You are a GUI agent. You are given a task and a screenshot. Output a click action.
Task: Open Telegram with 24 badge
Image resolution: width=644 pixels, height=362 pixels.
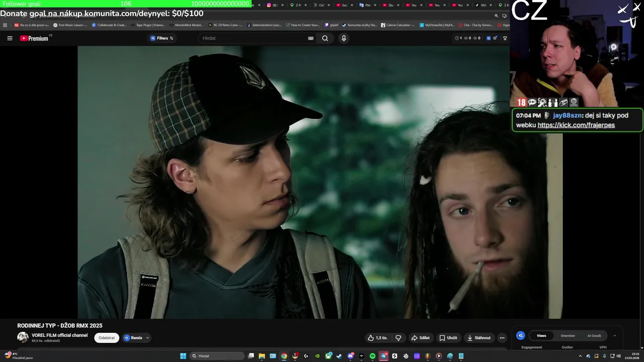[x=383, y=356]
